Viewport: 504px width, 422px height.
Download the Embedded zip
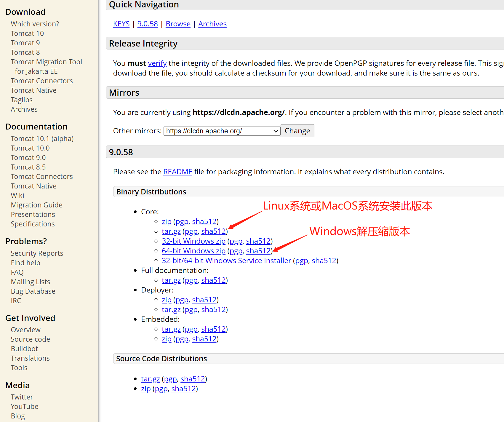coord(167,339)
